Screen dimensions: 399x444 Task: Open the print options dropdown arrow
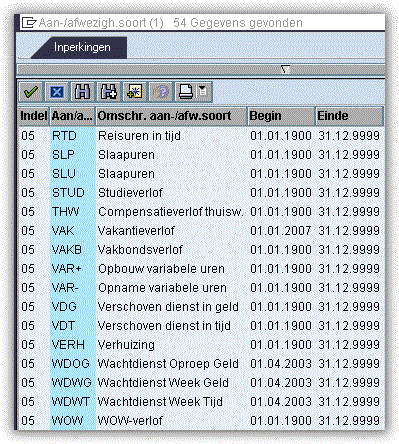[203, 91]
